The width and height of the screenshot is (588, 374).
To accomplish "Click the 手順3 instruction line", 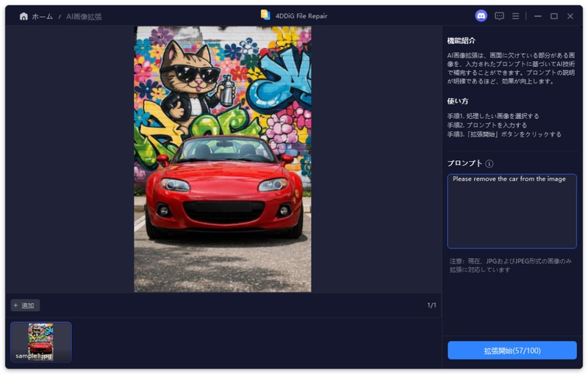I will 504,134.
